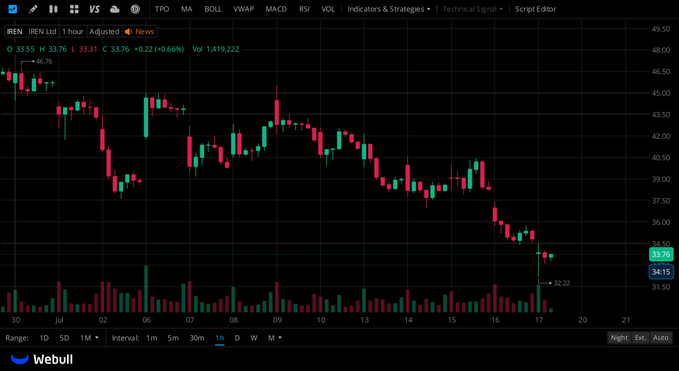Open the Adjusted price selector
Viewport: 679px width, 371px height.
coord(104,32)
